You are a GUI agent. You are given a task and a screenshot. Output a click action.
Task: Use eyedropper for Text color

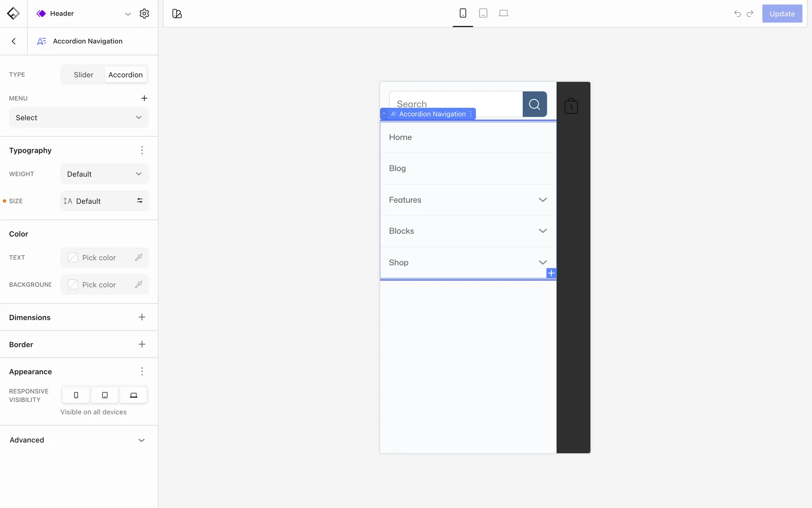[x=139, y=257]
